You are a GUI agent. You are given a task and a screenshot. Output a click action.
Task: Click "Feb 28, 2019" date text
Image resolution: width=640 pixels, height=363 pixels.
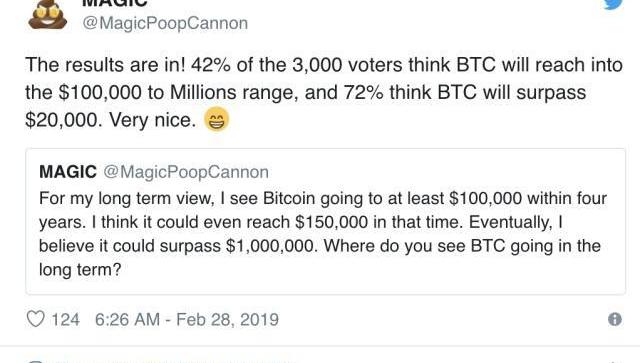click(x=227, y=319)
